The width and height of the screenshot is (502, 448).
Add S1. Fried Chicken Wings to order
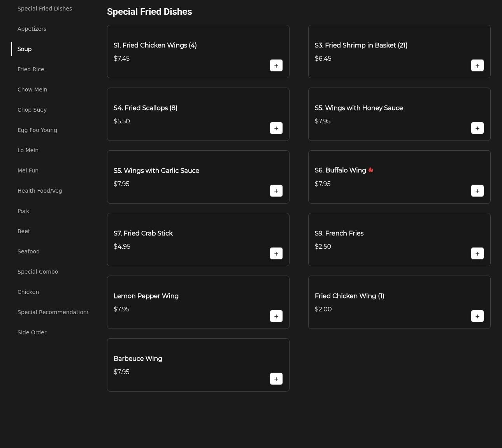click(276, 65)
